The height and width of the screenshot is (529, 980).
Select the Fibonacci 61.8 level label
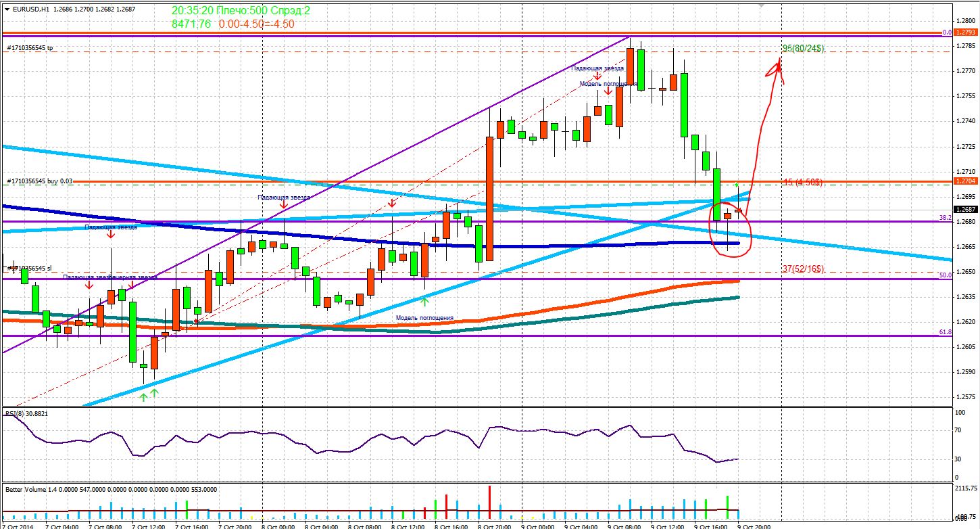pyautogui.click(x=946, y=331)
